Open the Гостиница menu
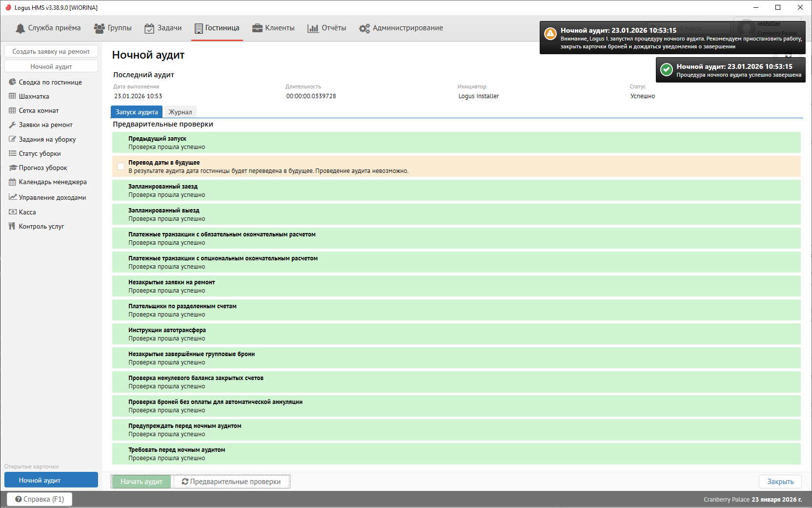This screenshot has height=508, width=812. [217, 28]
